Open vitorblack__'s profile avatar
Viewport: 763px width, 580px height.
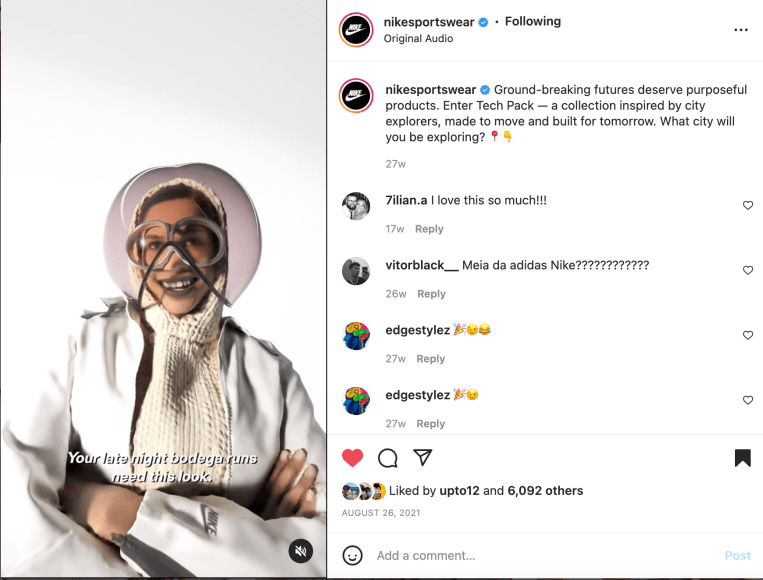pos(356,271)
